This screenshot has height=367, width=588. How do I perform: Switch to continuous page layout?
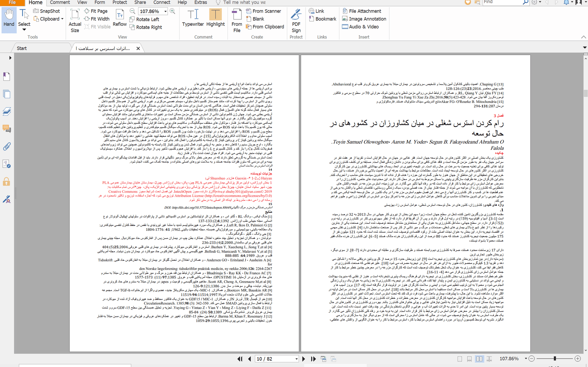[x=469, y=359]
